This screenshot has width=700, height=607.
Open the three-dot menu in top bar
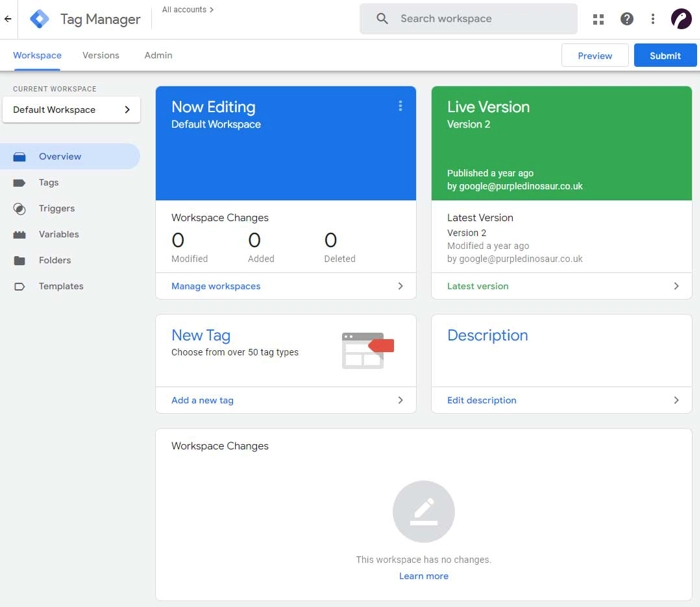[x=653, y=19]
